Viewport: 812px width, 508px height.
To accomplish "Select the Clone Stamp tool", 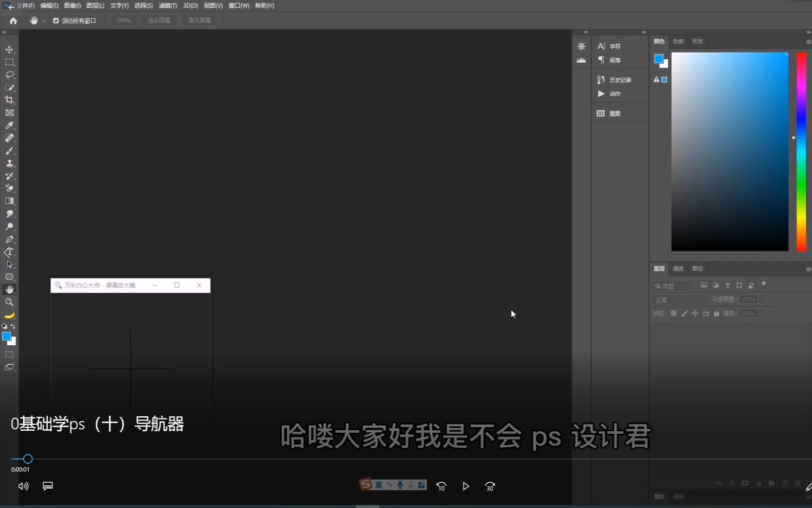I will (x=9, y=163).
